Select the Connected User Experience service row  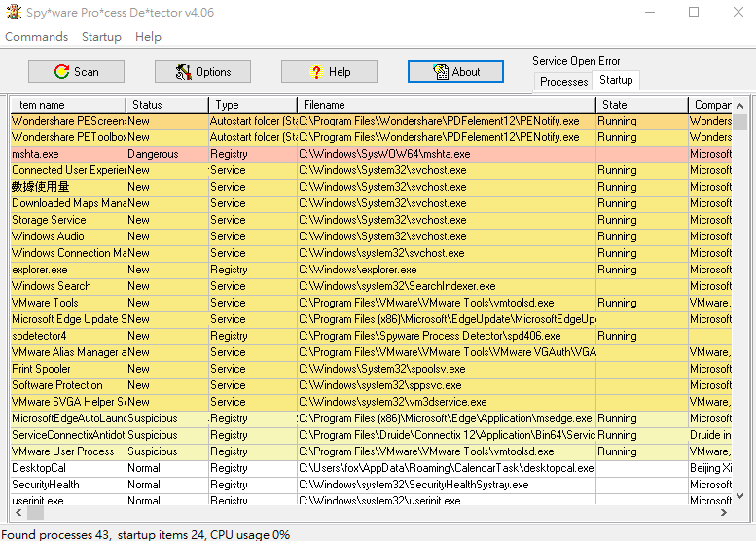(372, 170)
